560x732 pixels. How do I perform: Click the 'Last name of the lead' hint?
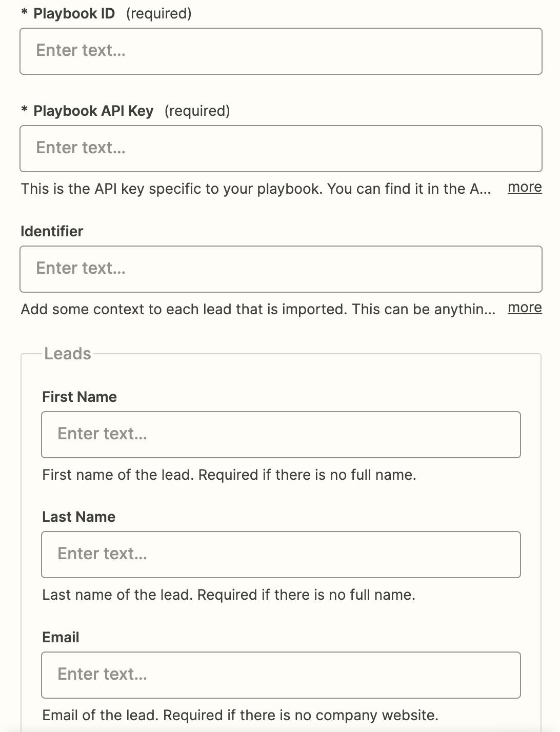[x=228, y=595]
